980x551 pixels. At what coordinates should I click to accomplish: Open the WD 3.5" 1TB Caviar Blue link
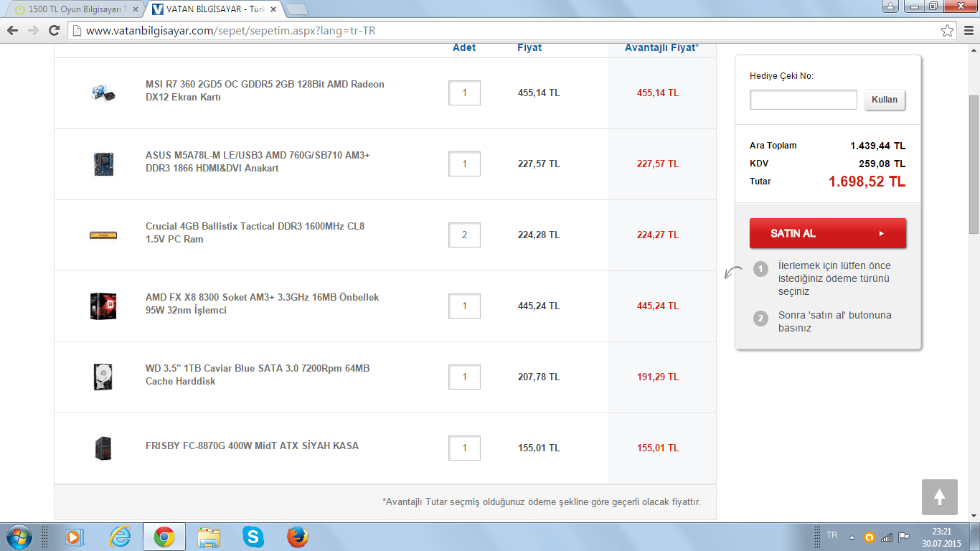point(258,375)
